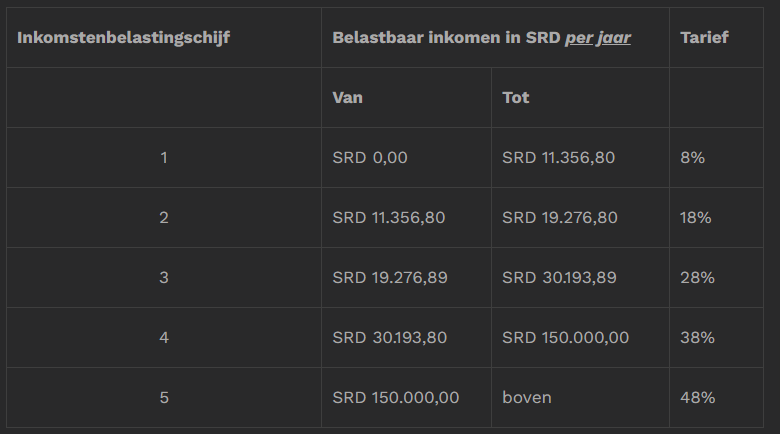Select the 'Tot' subheader cell
The image size is (780, 434).
(516, 98)
